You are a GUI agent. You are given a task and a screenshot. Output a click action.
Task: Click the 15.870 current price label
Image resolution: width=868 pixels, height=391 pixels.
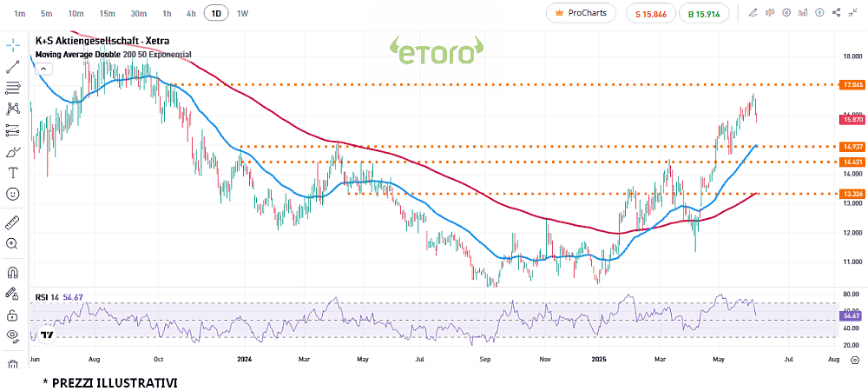(852, 118)
